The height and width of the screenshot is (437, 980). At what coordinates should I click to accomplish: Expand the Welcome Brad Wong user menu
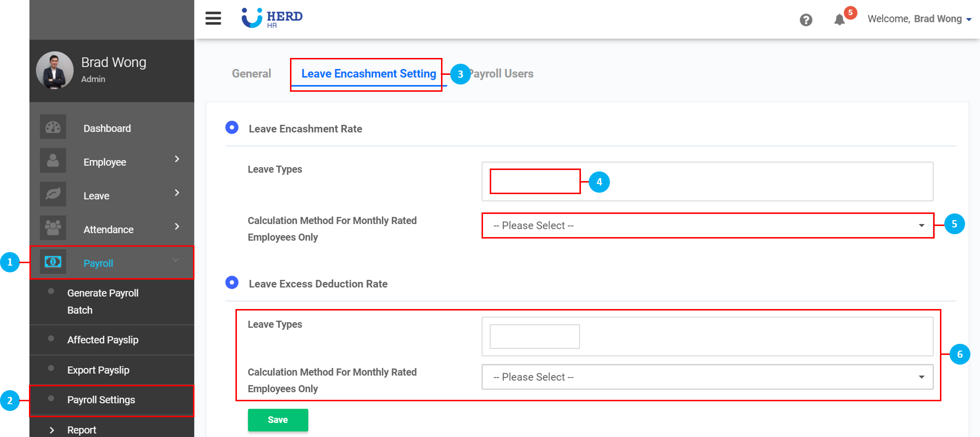coord(919,19)
